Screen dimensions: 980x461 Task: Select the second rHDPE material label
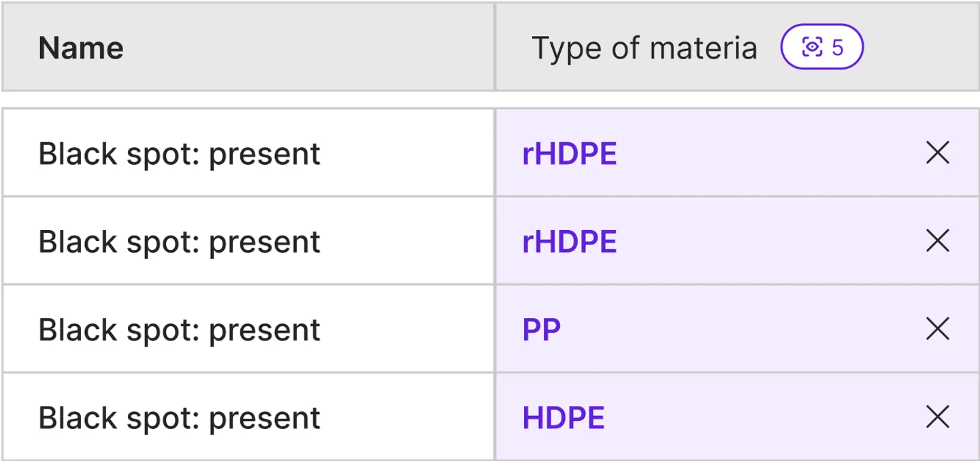coord(569,242)
